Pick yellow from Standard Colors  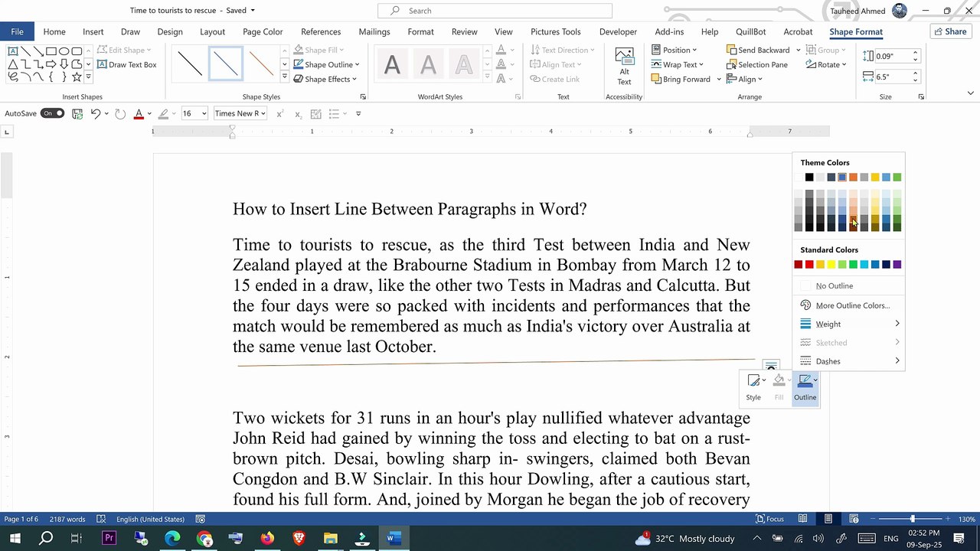click(831, 265)
